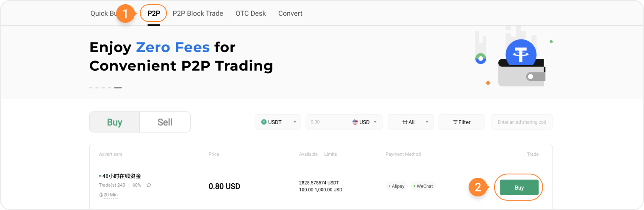This screenshot has height=210, width=644.
Task: Click the star icon beside the advertiser stats
Action: point(149,185)
